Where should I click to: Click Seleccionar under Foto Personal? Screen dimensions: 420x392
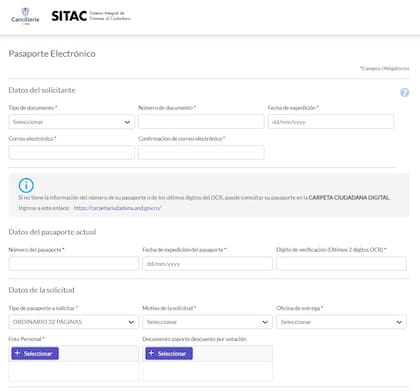[35, 353]
